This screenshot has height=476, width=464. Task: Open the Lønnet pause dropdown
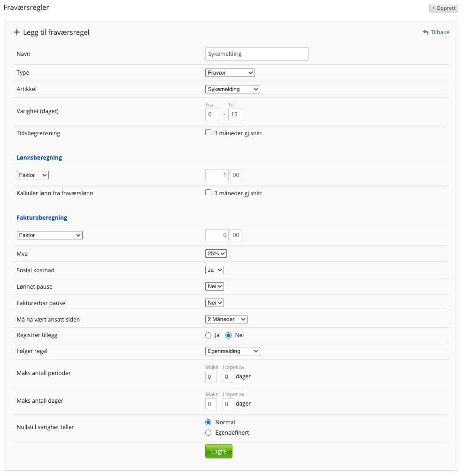(215, 286)
